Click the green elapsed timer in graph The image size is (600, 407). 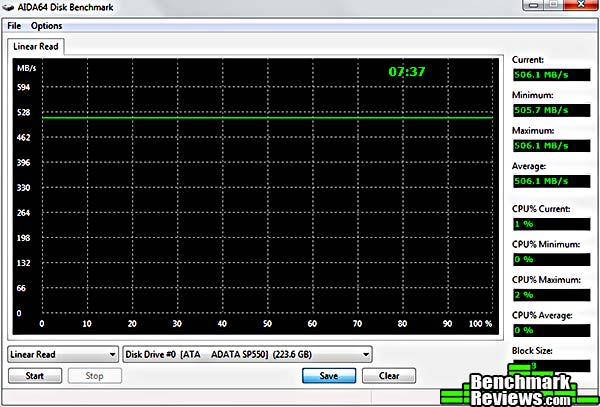[407, 72]
